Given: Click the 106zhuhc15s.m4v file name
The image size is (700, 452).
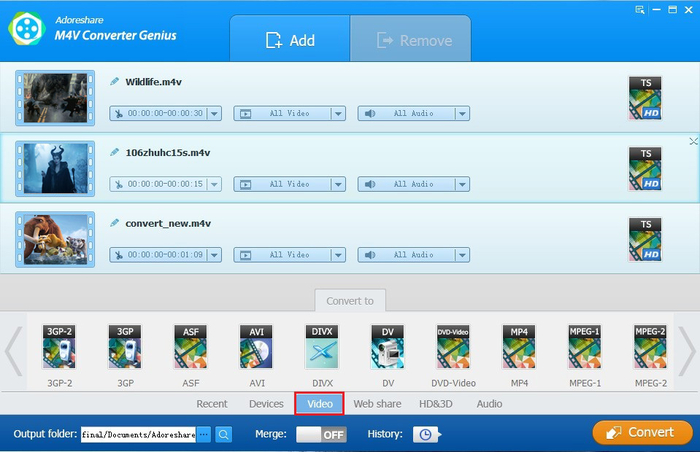Looking at the screenshot, I should 168,152.
